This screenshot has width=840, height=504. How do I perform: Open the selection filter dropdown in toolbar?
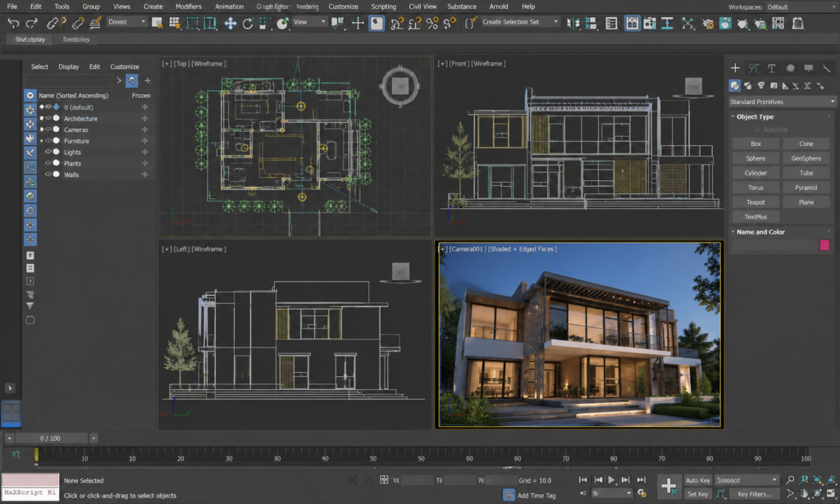point(126,22)
